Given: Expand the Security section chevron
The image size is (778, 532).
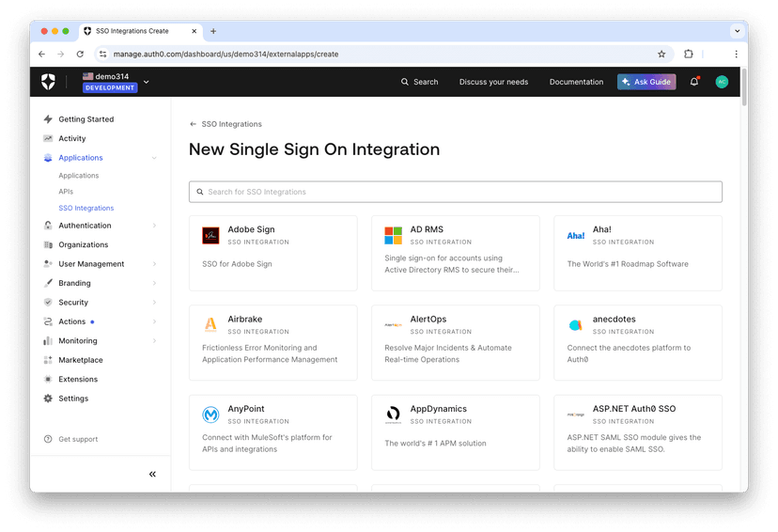Looking at the screenshot, I should [x=154, y=303].
